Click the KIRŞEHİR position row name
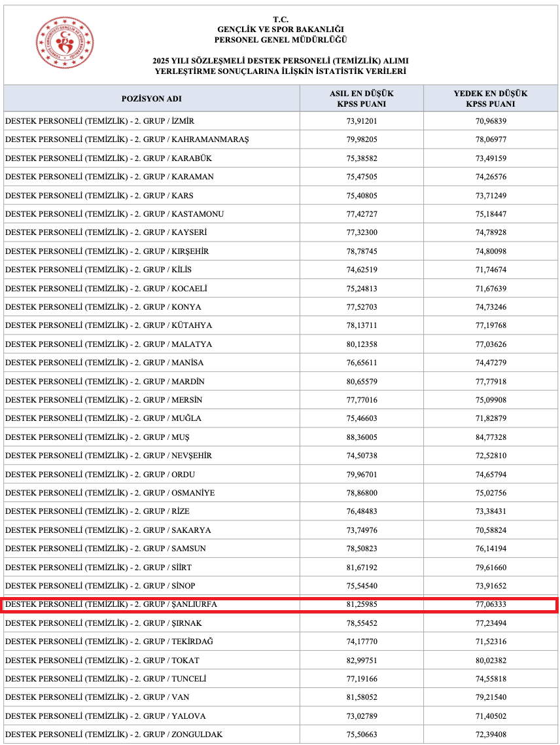 [x=107, y=251]
